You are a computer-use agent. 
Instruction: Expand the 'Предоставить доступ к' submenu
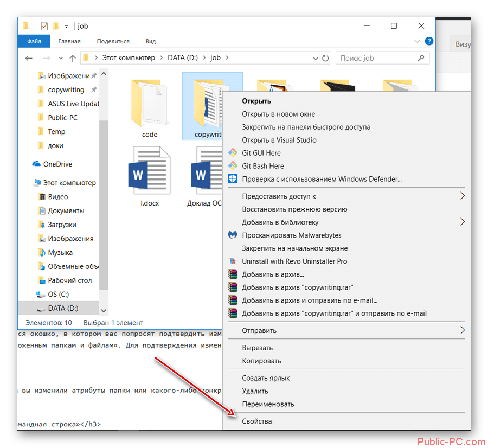pyautogui.click(x=463, y=196)
